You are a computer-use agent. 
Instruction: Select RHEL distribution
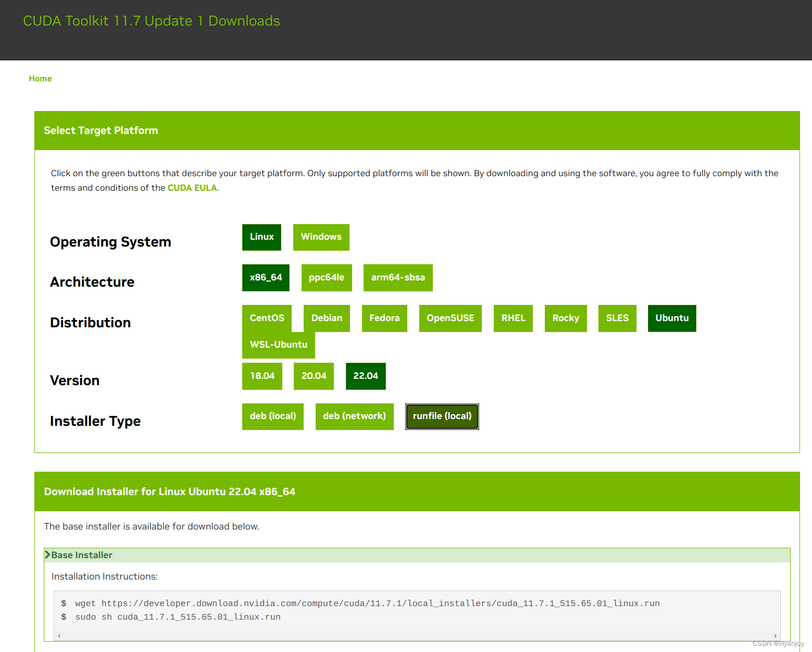click(513, 318)
